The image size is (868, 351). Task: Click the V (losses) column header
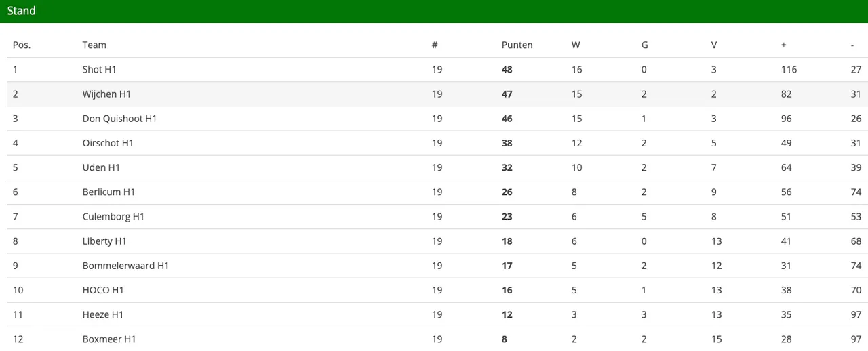pos(714,45)
